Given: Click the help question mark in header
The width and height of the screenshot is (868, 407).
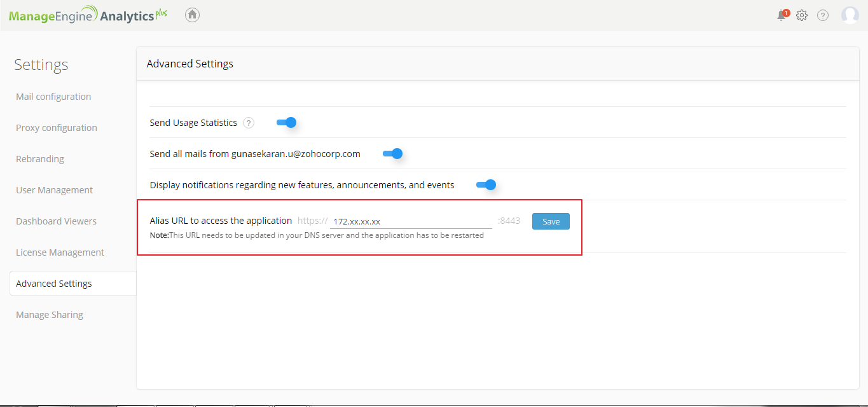Looking at the screenshot, I should [823, 15].
